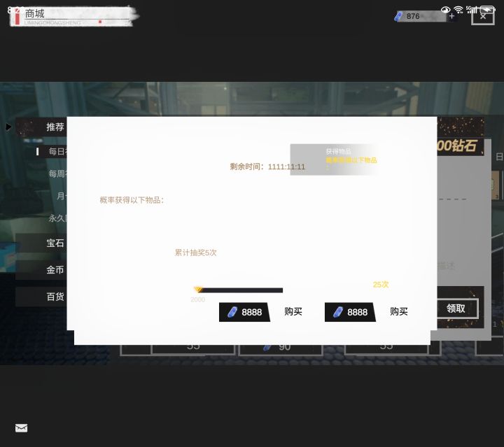Select the 永久 sub-tab
The width and height of the screenshot is (504, 447).
(57, 218)
